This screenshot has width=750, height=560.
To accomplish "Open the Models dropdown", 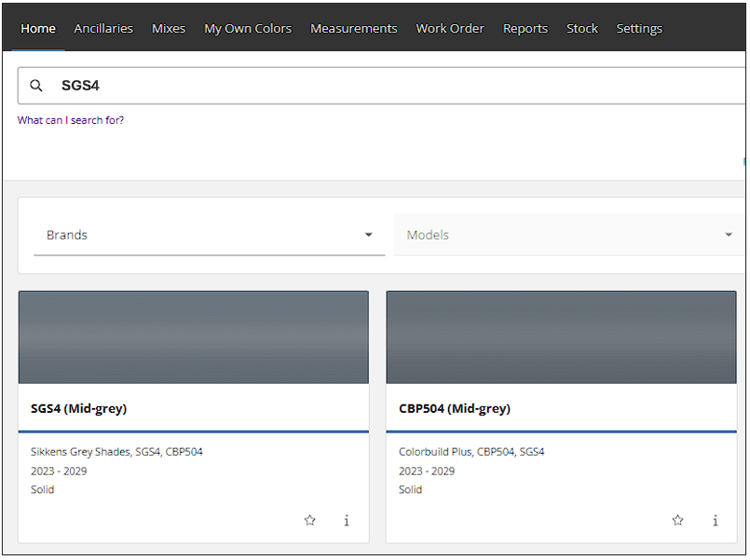I will point(569,235).
